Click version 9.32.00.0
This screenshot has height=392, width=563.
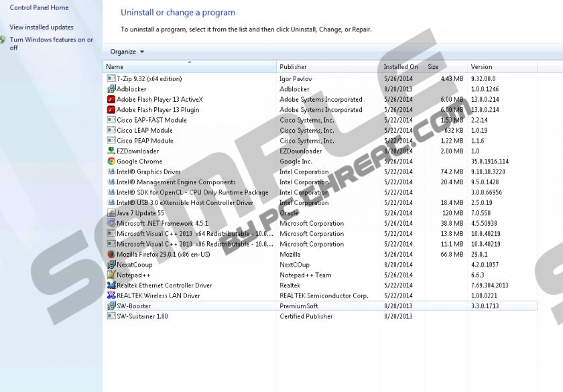(x=483, y=78)
